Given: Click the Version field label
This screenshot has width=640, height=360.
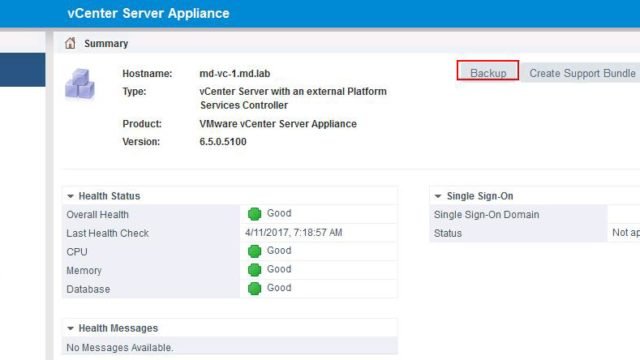Looking at the screenshot, I should point(141,142).
